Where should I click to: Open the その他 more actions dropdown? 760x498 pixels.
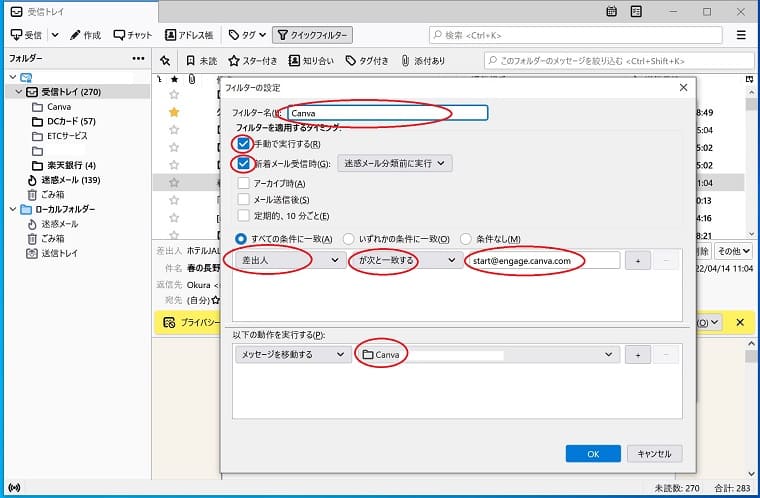[733, 251]
